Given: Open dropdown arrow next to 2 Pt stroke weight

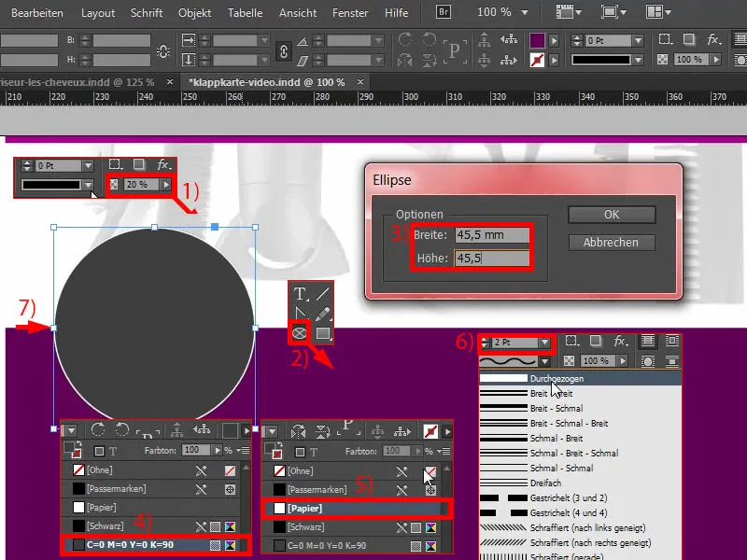Looking at the screenshot, I should pyautogui.click(x=544, y=343).
